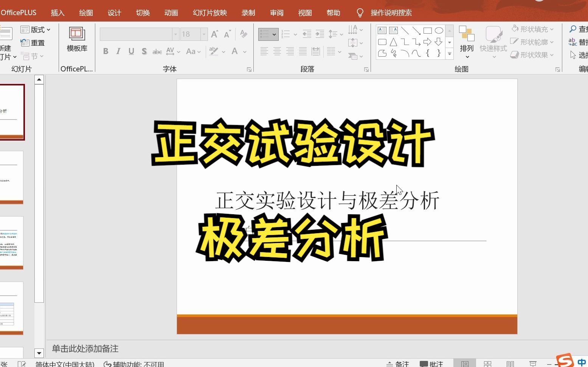Open the 形状填充 shape fill dropdown
Image resolution: width=588 pixels, height=367 pixels.
pos(532,29)
